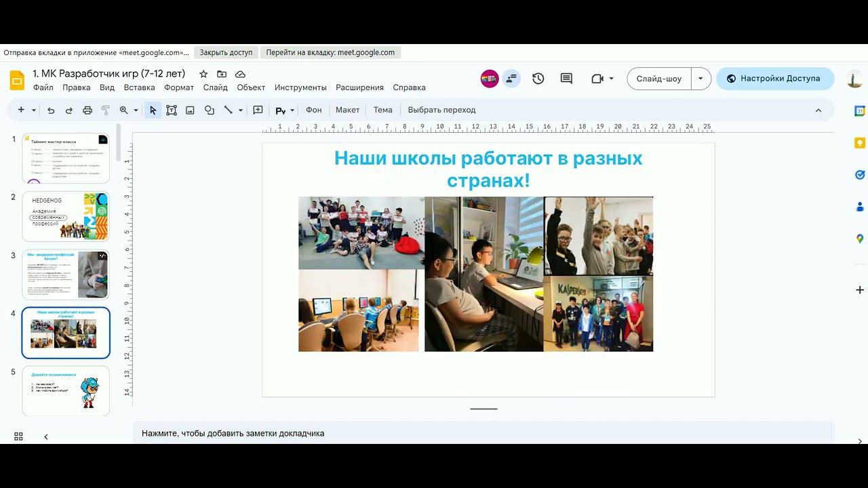Start a Meet call camera icon

point(597,79)
